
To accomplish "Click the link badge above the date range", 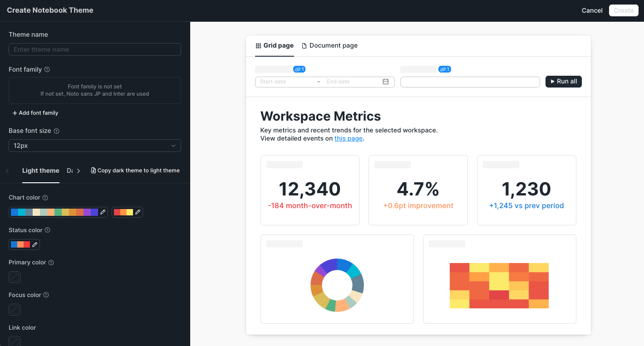I will (x=299, y=69).
